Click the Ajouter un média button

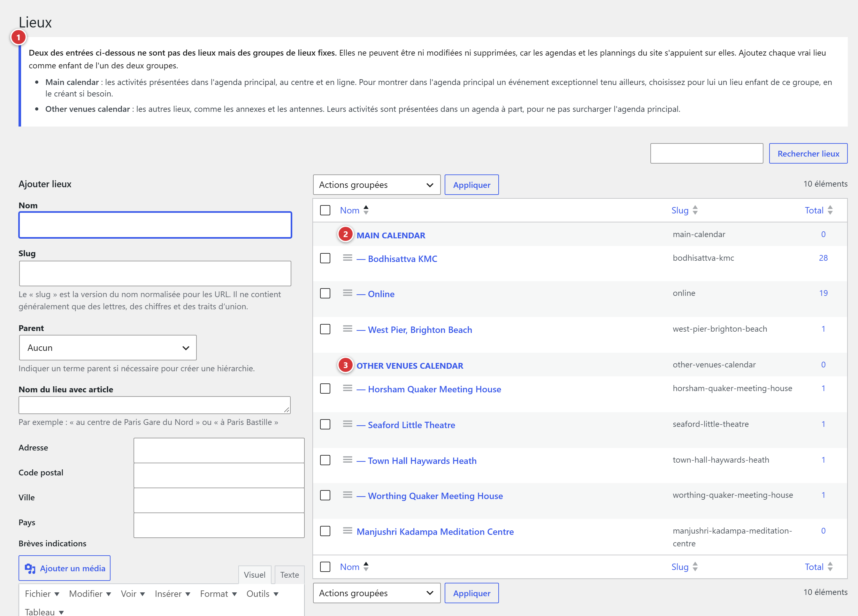pos(65,568)
